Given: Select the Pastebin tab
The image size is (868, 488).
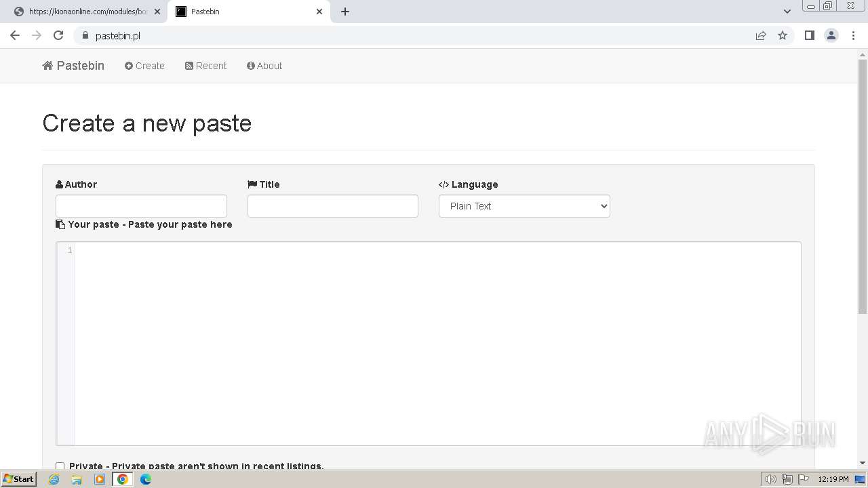Looking at the screenshot, I should (x=249, y=12).
